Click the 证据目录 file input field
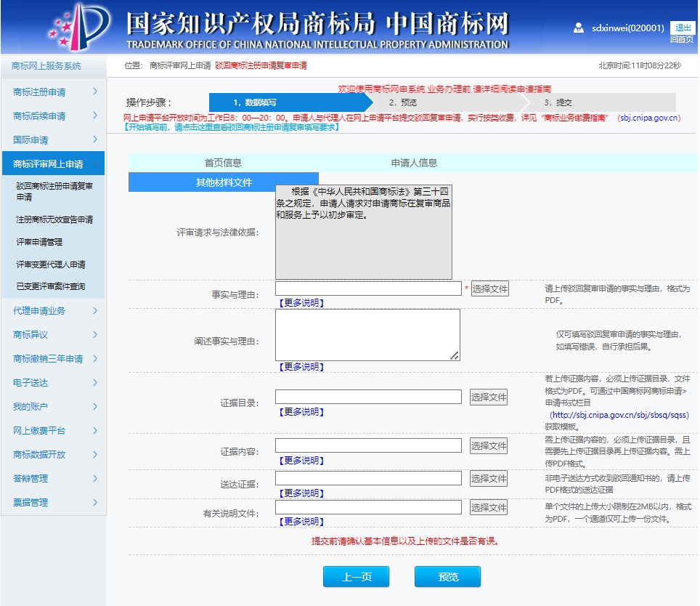700x606 pixels. tap(368, 397)
